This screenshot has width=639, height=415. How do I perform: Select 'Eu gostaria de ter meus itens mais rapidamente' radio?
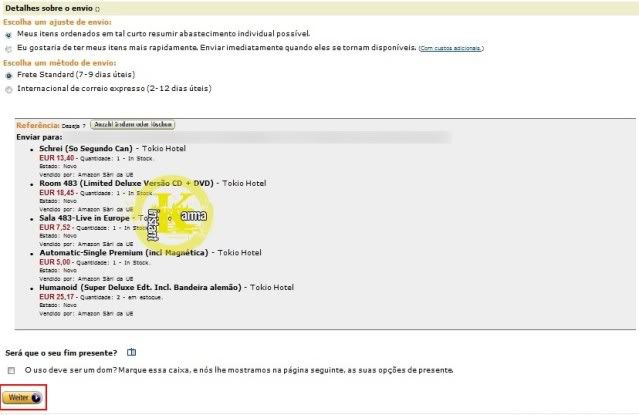point(9,49)
